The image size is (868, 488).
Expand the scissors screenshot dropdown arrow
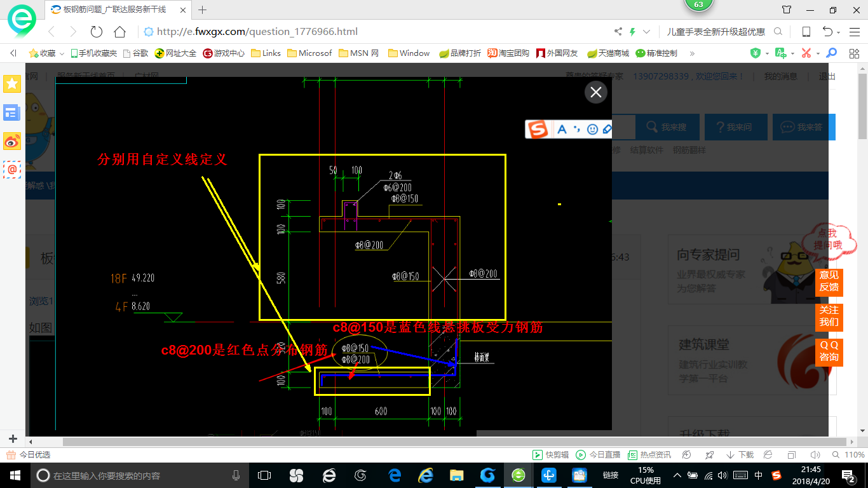pyautogui.click(x=818, y=54)
